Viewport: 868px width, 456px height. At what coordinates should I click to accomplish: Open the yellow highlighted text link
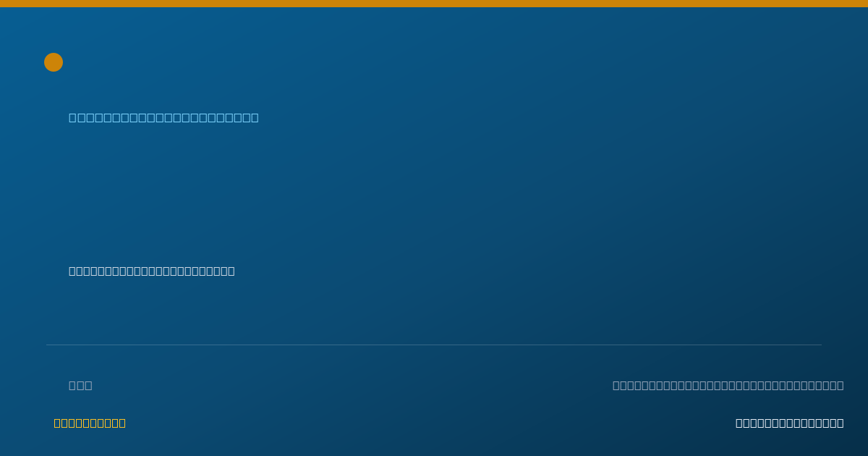pos(90,423)
